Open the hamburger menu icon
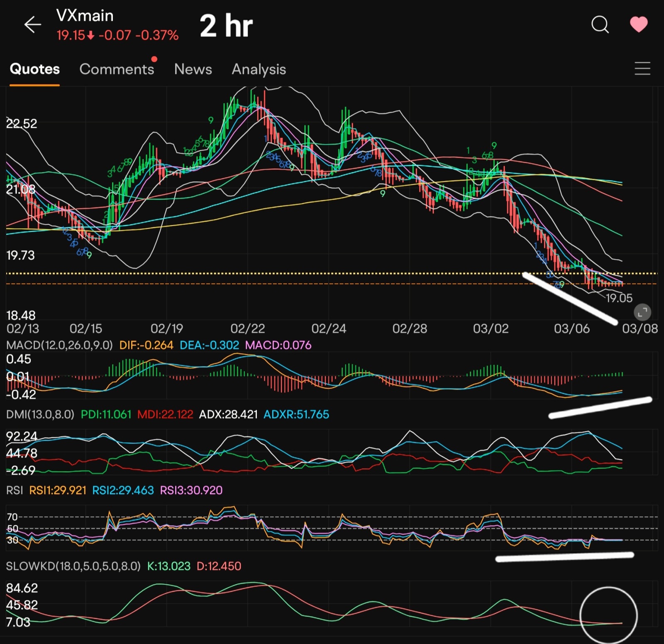 (642, 69)
